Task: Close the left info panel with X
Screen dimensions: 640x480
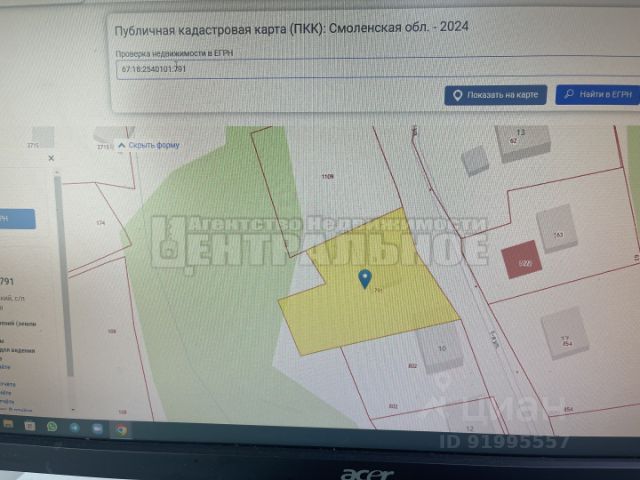Action: (x=51, y=158)
